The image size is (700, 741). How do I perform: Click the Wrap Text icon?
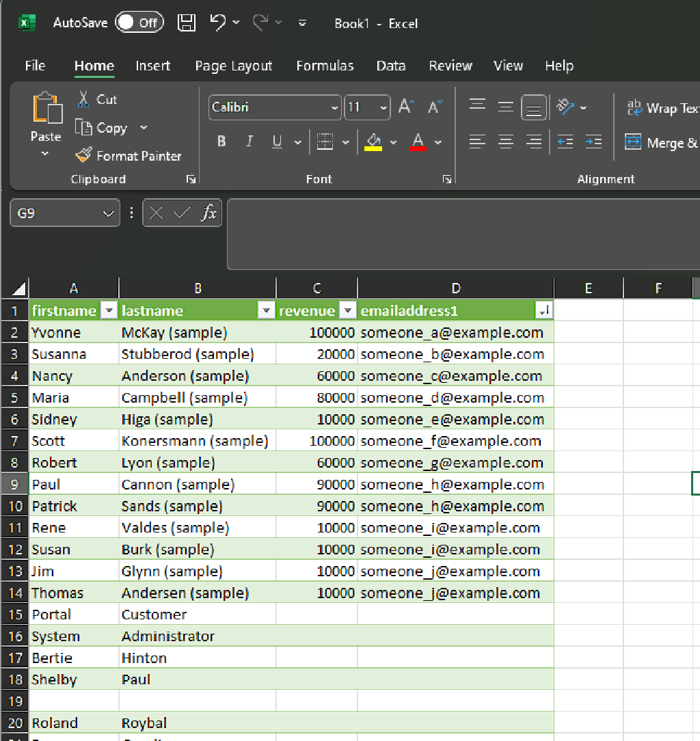coord(634,107)
